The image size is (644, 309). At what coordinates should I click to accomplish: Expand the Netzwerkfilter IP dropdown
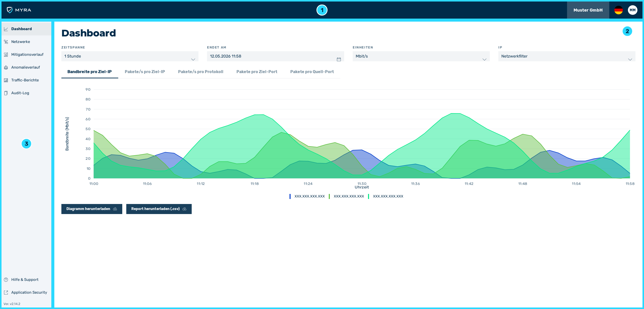point(567,56)
